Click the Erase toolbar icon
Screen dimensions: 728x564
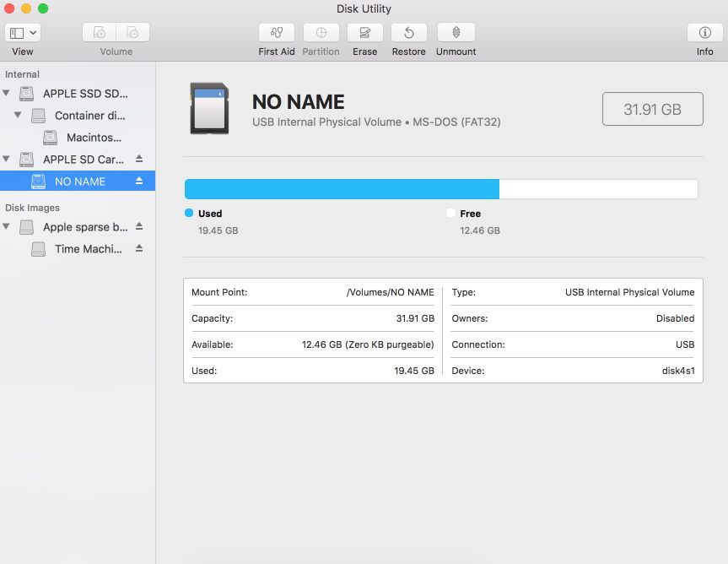pos(365,33)
